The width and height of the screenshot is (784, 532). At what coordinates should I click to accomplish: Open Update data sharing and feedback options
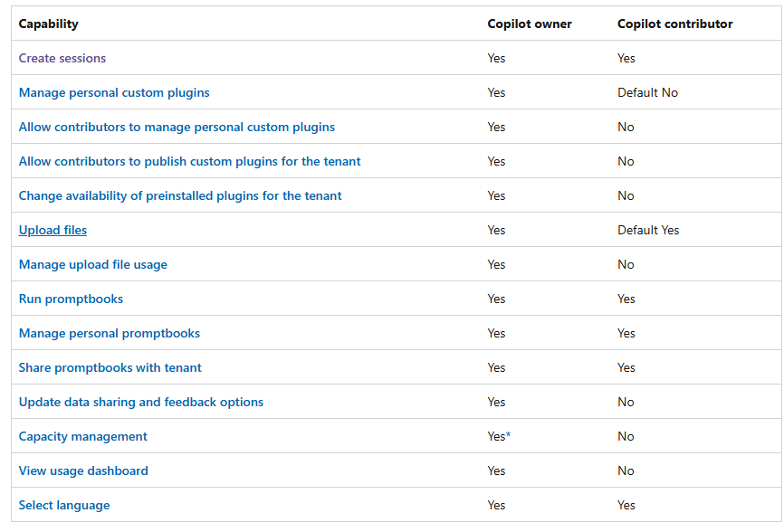click(x=141, y=402)
